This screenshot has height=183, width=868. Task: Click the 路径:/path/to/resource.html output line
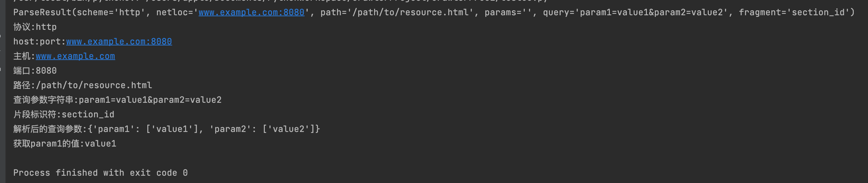[x=82, y=85]
